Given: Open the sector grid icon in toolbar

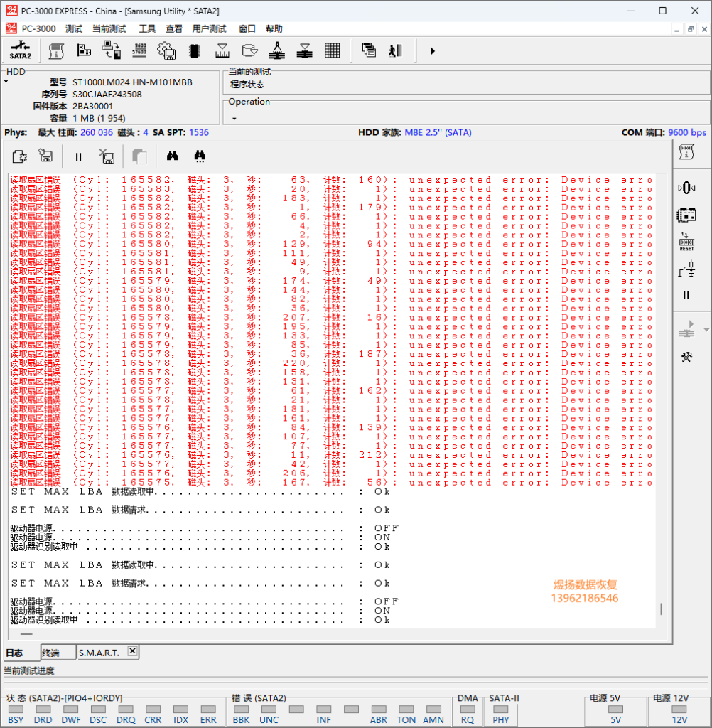Looking at the screenshot, I should tap(333, 50).
